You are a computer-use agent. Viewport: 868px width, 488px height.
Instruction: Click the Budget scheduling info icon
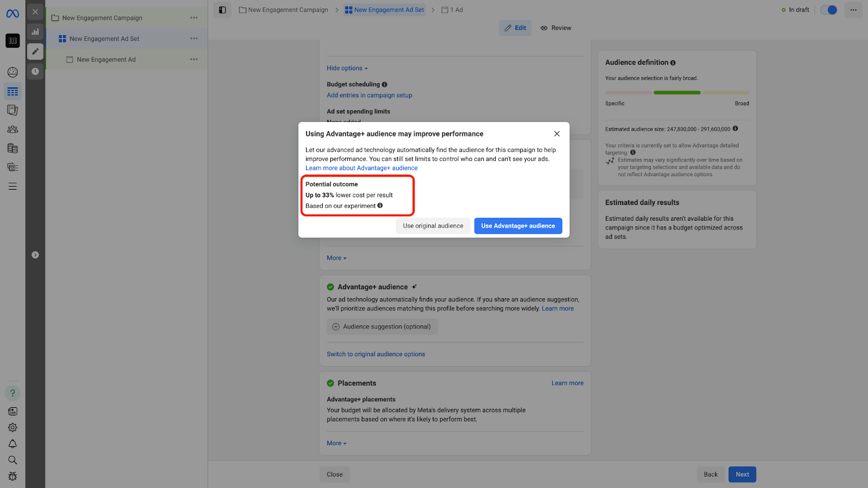[385, 85]
